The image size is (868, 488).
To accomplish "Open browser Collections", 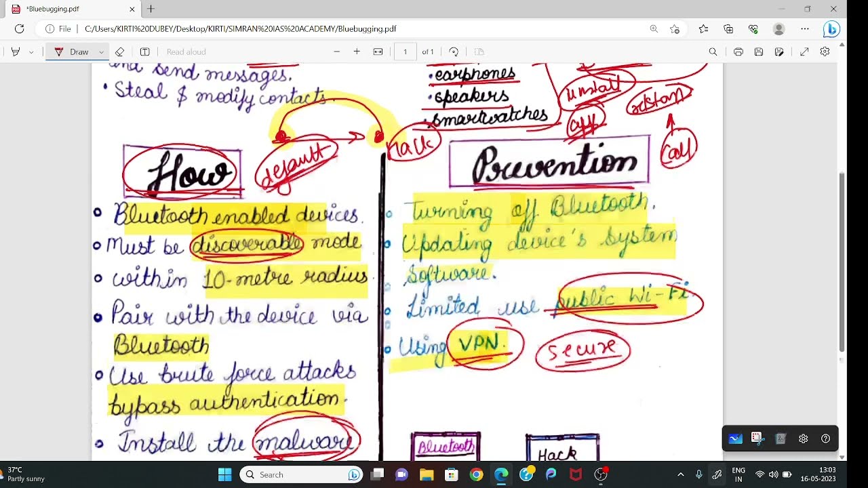I will coord(728,28).
